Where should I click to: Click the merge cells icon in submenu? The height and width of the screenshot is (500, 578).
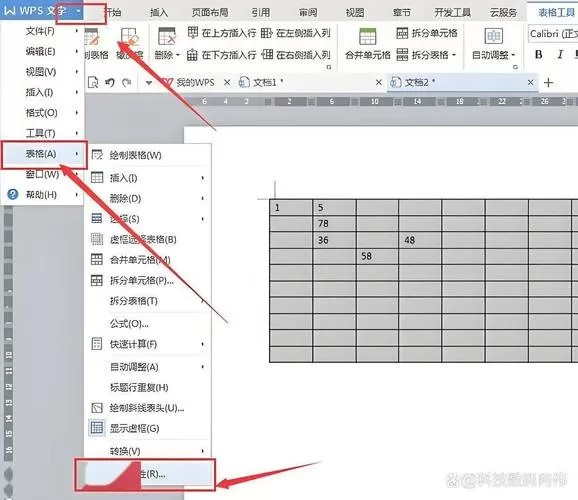pos(97,260)
